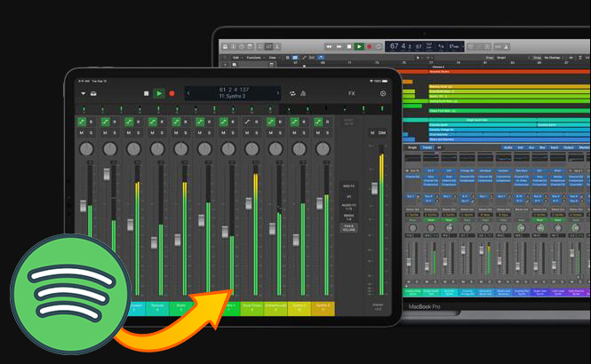Screen dimensions: 591x364
Task: Open the green Read automation menu on second MacBook strip
Action: click(430, 220)
